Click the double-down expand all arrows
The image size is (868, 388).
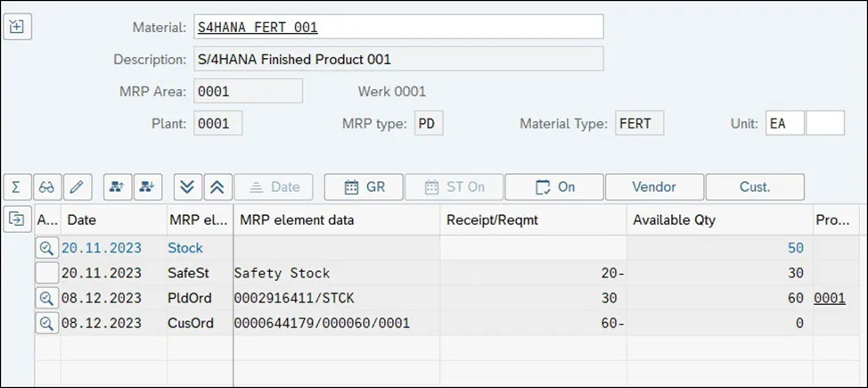tap(187, 186)
